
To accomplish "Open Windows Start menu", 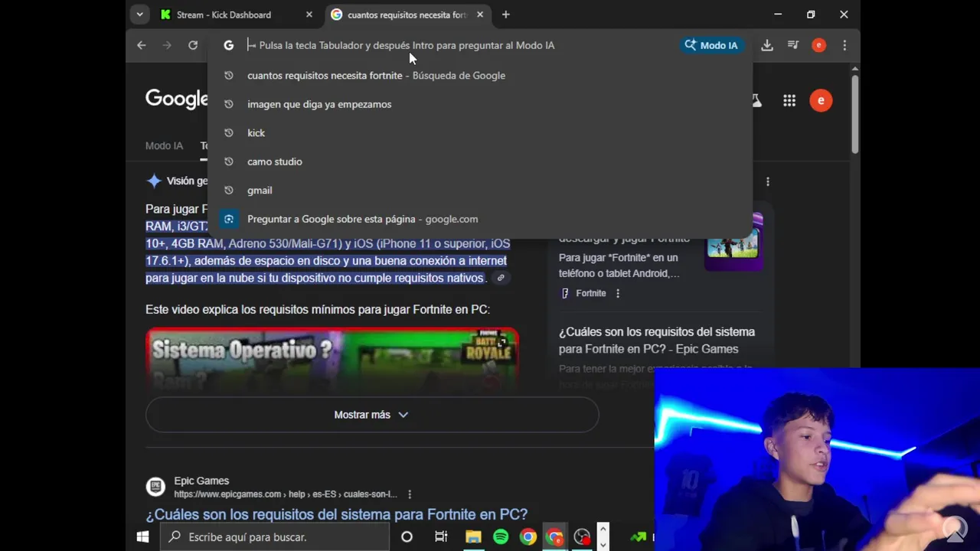I will point(142,537).
